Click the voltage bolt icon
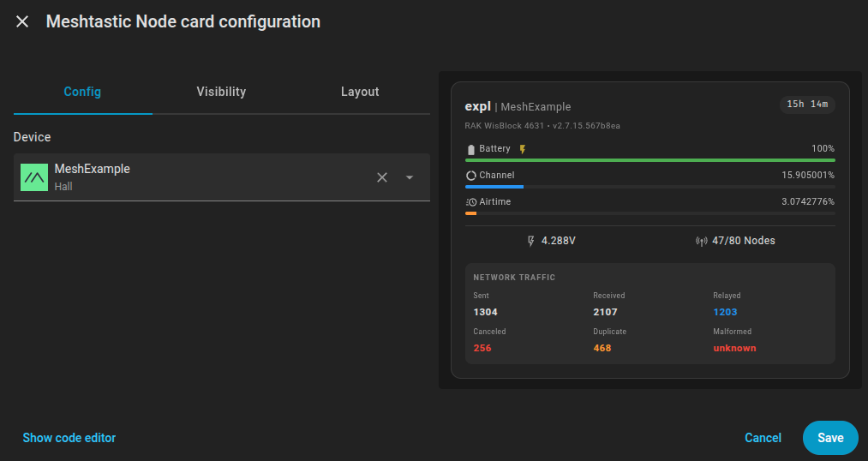Screen dimensions: 868x461 [531, 241]
